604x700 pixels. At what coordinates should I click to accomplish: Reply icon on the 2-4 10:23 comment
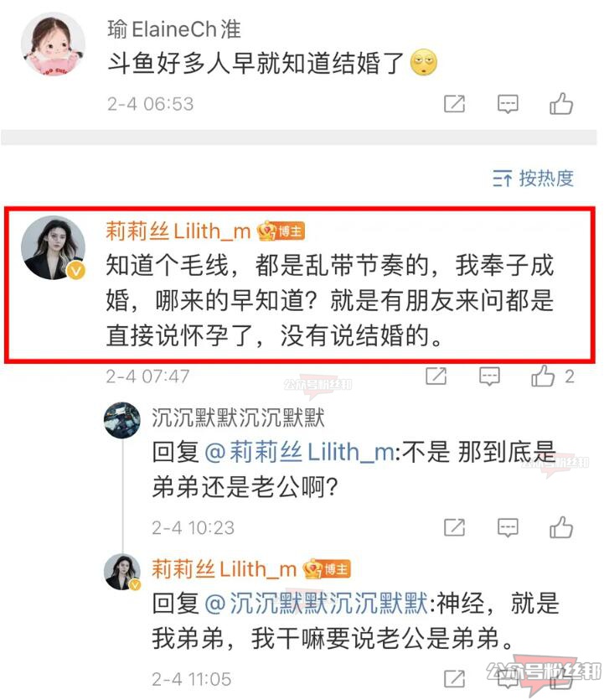(508, 527)
